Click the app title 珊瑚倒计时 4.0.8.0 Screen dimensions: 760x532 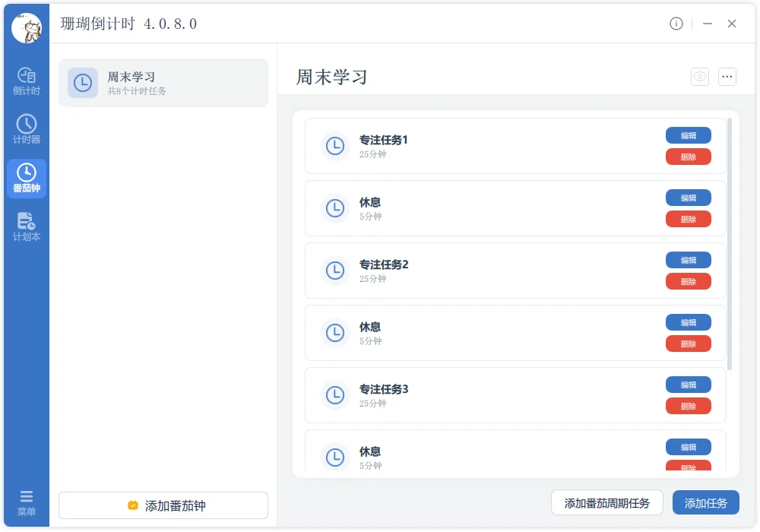(128, 24)
